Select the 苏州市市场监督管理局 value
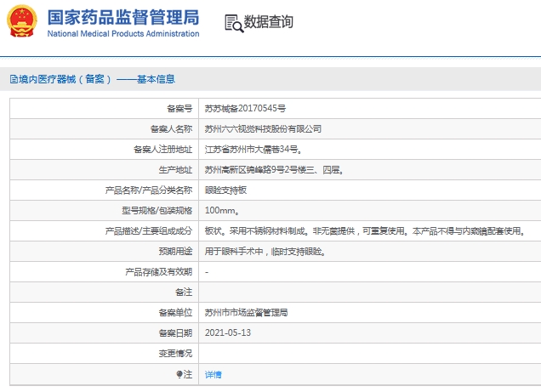This screenshot has width=541, height=392. tap(246, 312)
